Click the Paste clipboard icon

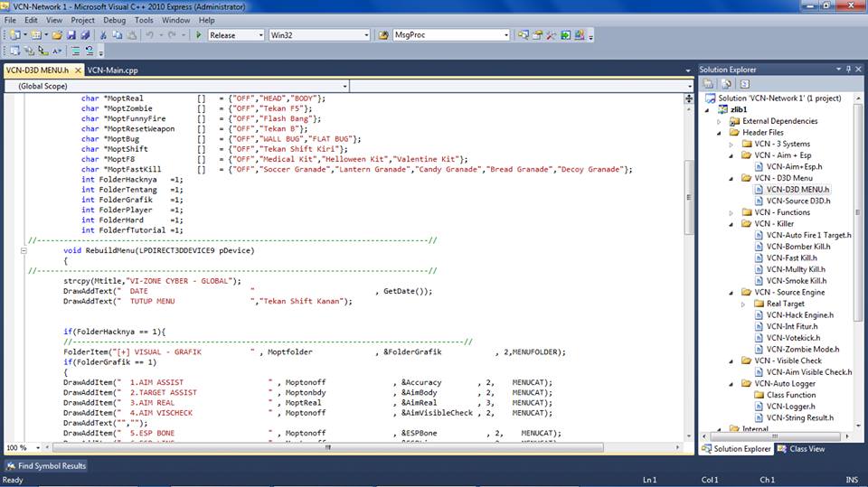(132, 35)
